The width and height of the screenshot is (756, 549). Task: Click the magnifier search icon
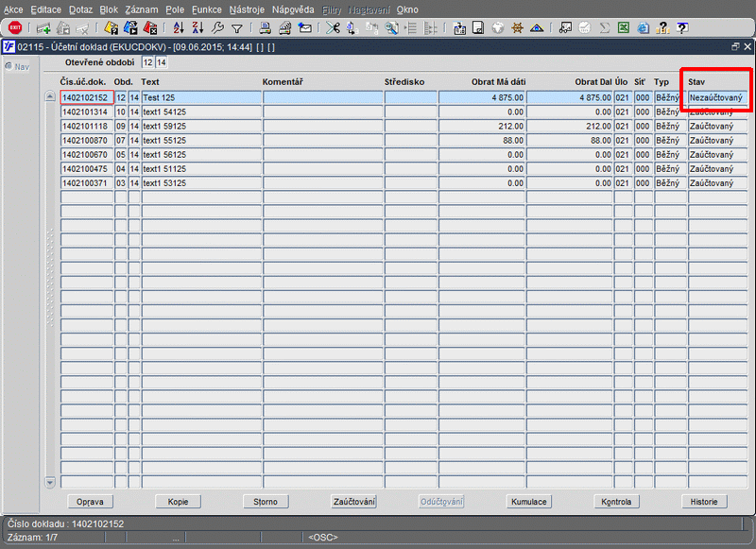pyautogui.click(x=391, y=28)
